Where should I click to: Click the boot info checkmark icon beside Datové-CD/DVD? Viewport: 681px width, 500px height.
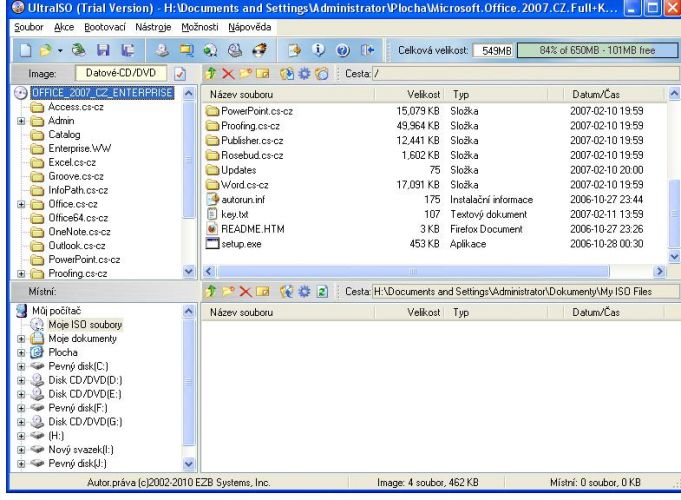click(180, 73)
